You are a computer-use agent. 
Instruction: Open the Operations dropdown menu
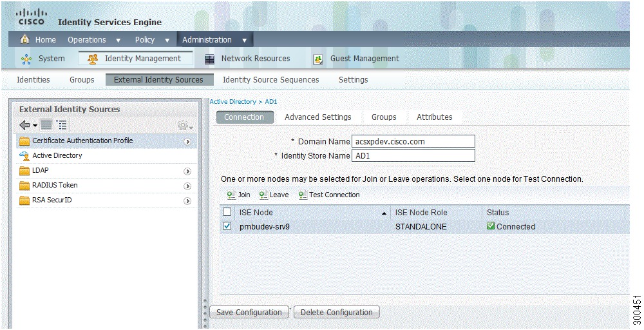pyautogui.click(x=118, y=40)
